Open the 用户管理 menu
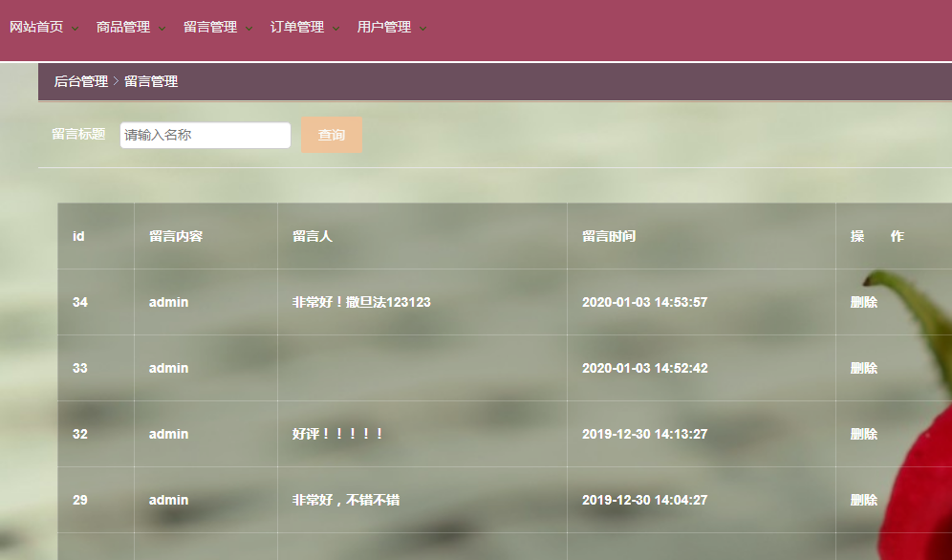The width and height of the screenshot is (952, 560). (383, 28)
